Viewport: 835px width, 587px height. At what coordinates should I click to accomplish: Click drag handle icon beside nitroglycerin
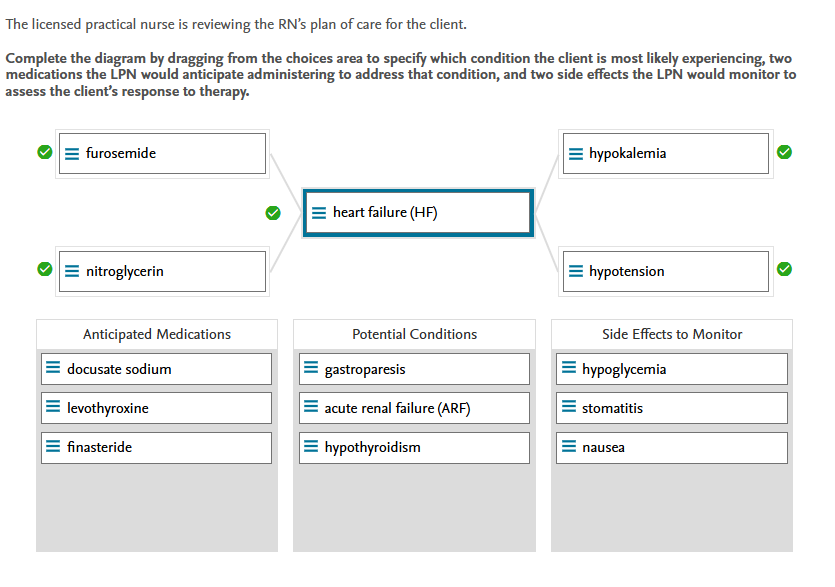tap(72, 271)
